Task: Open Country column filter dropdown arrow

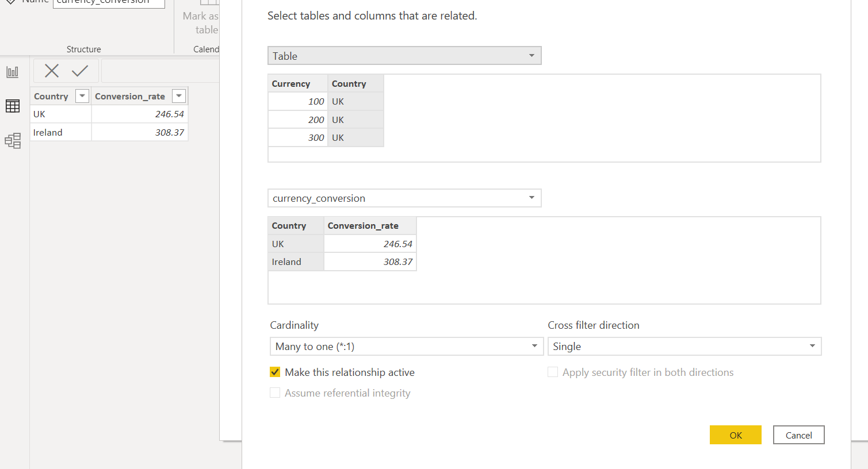Action: pos(82,96)
